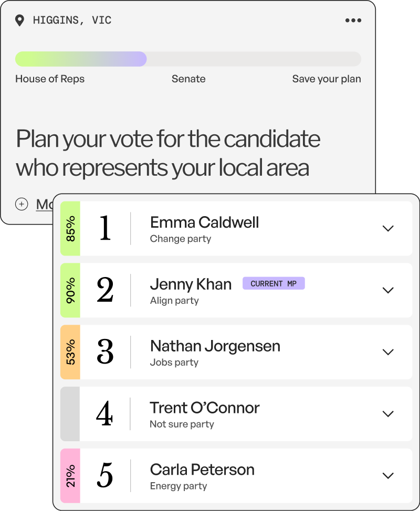The width and height of the screenshot is (420, 511).
Task: Click the 21% pink match swatch
Action: point(70,476)
